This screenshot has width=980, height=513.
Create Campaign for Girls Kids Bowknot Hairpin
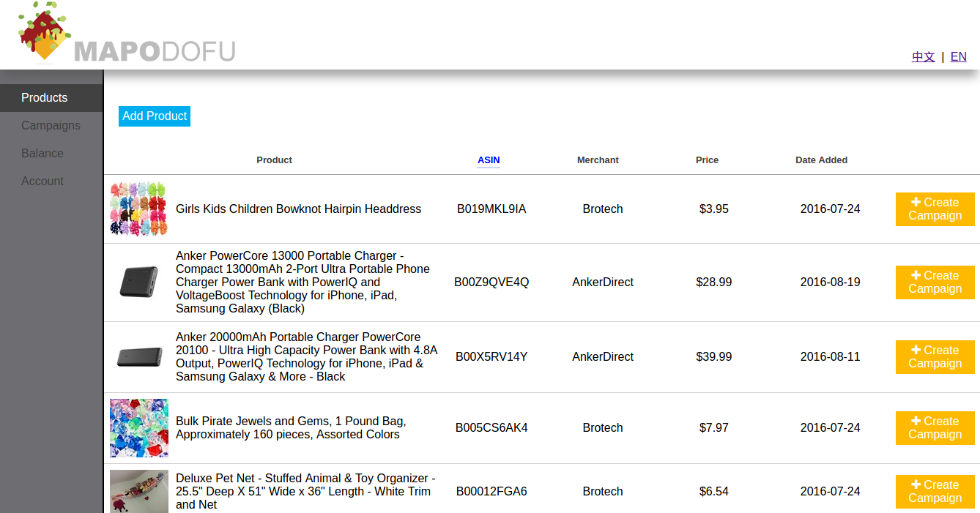pyautogui.click(x=935, y=209)
